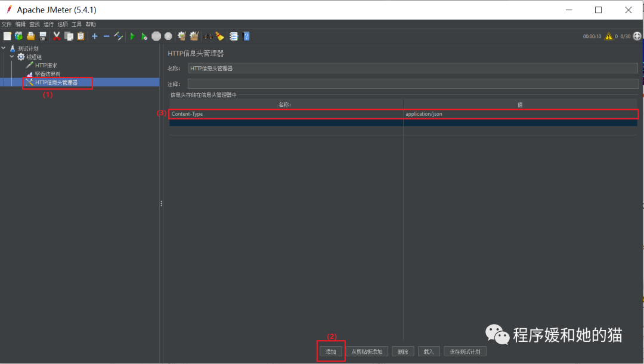Click the Copy icon in toolbar
644x364 pixels.
(x=69, y=36)
